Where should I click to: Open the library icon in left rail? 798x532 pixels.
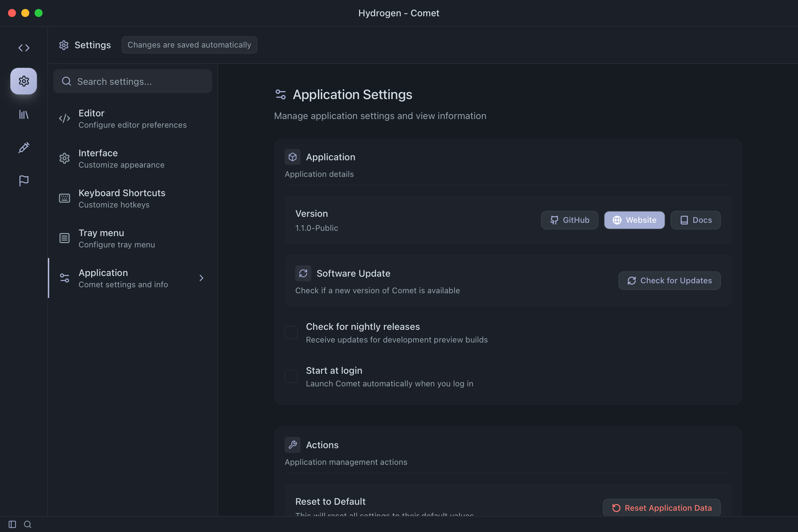pyautogui.click(x=24, y=114)
